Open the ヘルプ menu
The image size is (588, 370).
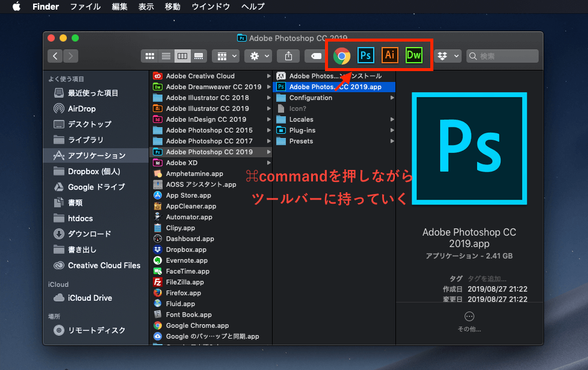click(253, 7)
